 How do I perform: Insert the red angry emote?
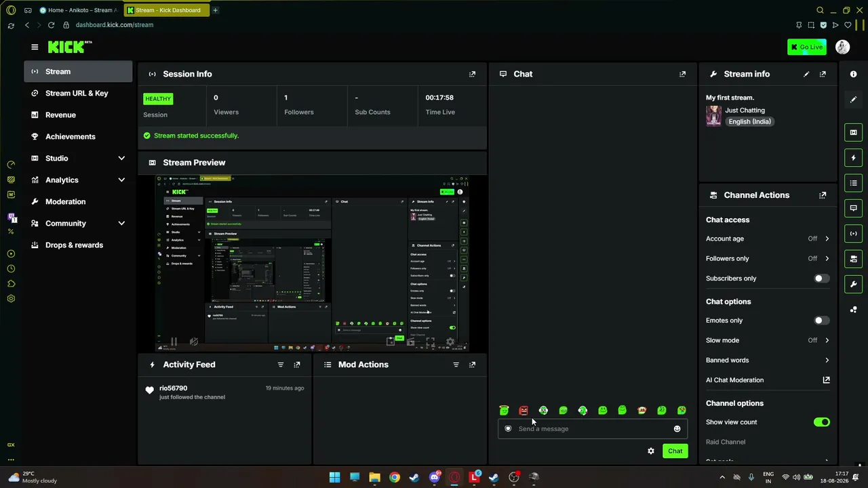524,410
